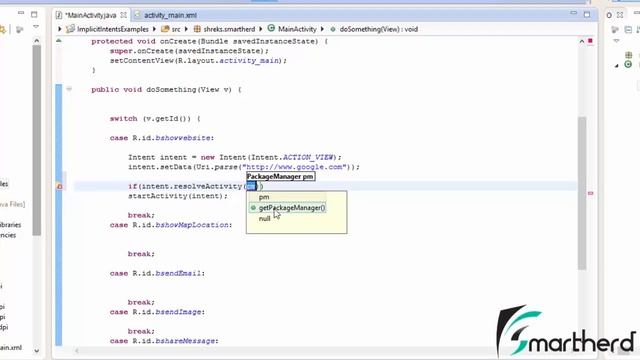Screen dimensions: 640x360
Task: Click the package icon beside shreks.smartherd
Action: (197, 29)
